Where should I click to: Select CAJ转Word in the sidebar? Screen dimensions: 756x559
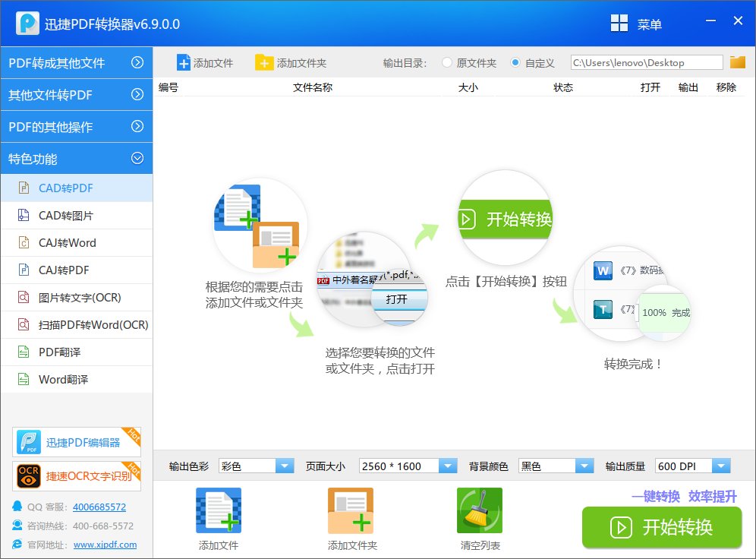pos(77,242)
